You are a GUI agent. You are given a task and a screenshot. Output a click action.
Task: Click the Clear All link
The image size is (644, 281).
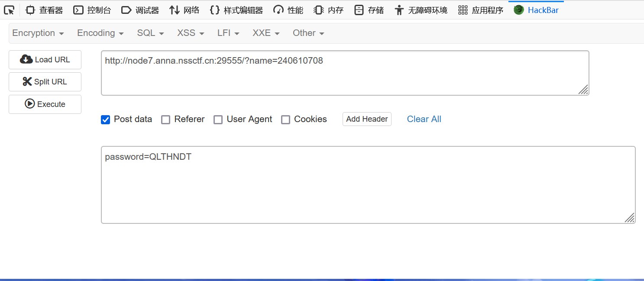coord(424,119)
